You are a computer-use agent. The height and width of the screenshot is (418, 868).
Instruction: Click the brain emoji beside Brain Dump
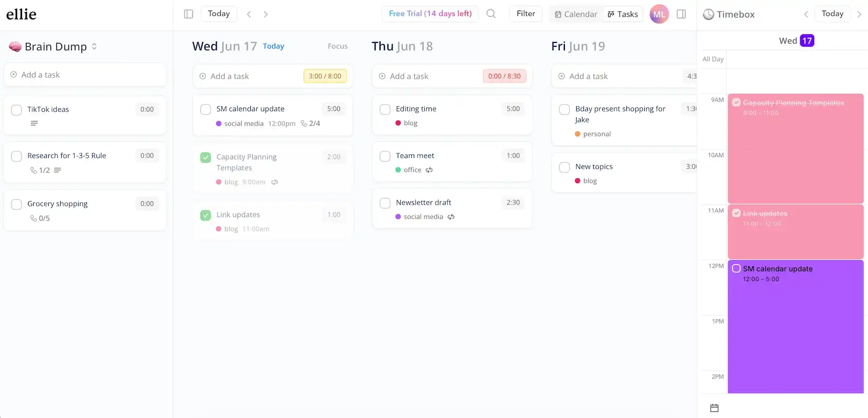[15, 47]
